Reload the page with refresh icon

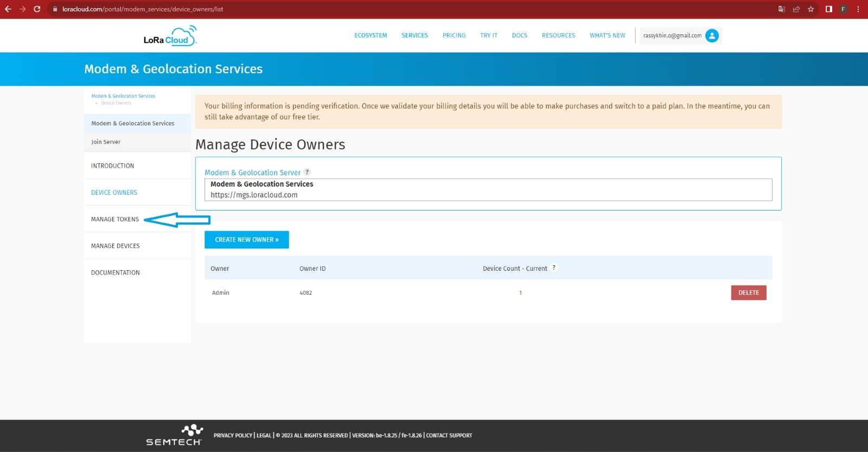(x=37, y=9)
